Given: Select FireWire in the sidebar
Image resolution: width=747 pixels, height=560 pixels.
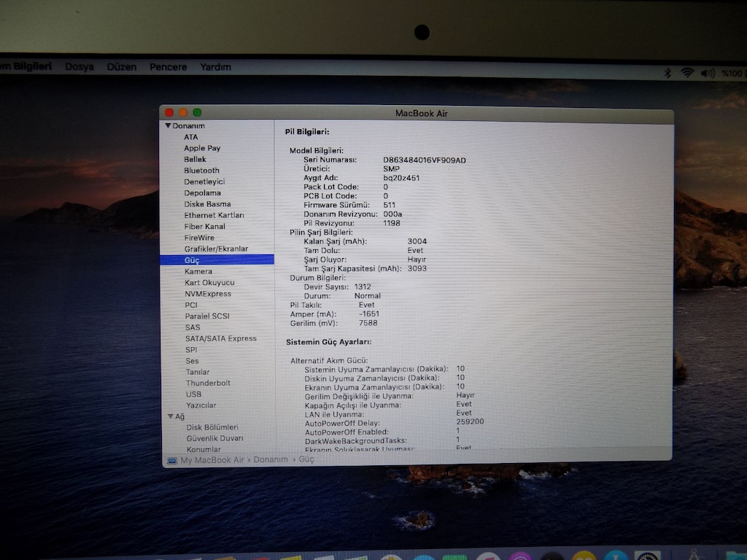Looking at the screenshot, I should pyautogui.click(x=199, y=238).
